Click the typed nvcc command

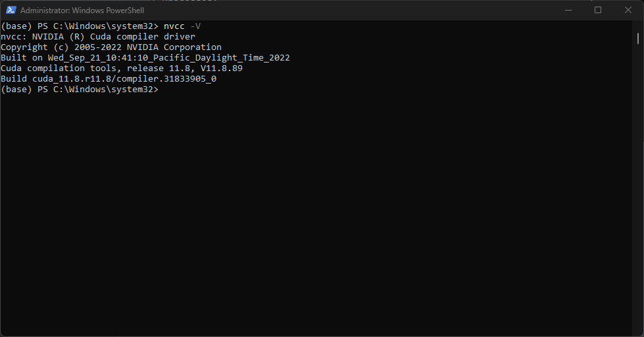tap(174, 26)
